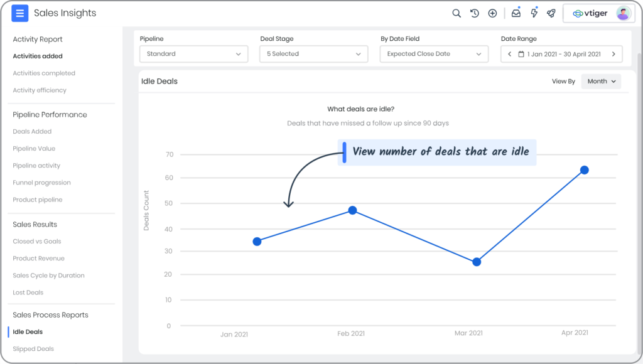Click the Activity Report section heading

(38, 40)
